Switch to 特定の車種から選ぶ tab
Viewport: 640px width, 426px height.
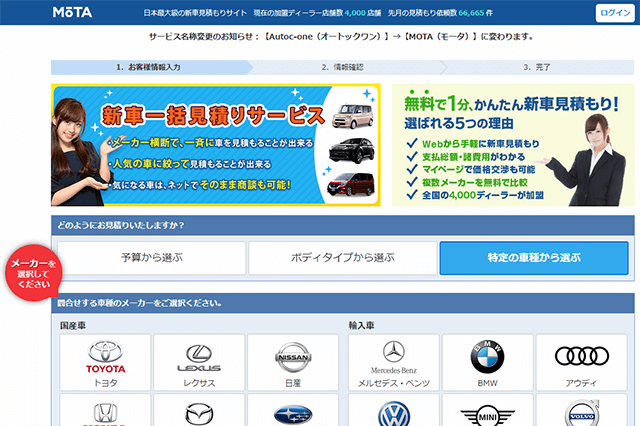tap(534, 258)
